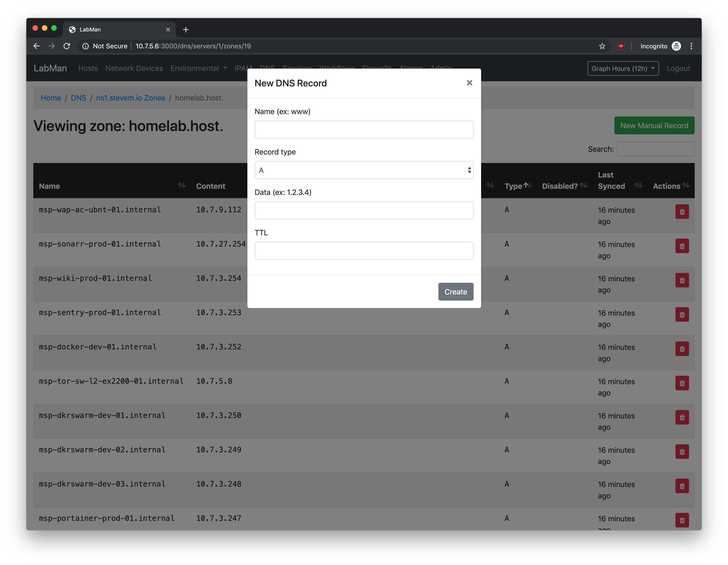This screenshot has width=728, height=565.
Task: Sort table by Type column
Action: [x=513, y=186]
